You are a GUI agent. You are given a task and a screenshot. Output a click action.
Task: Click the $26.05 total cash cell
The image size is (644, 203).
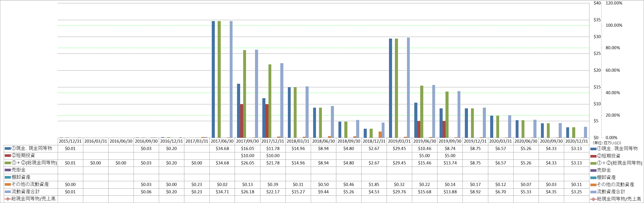[247, 163]
